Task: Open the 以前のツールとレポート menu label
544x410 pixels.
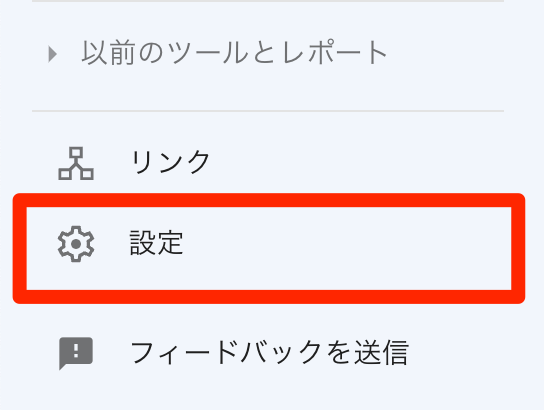Action: [235, 53]
